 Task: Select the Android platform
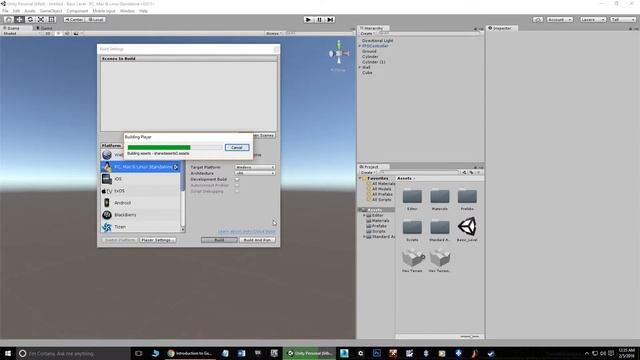(140, 202)
